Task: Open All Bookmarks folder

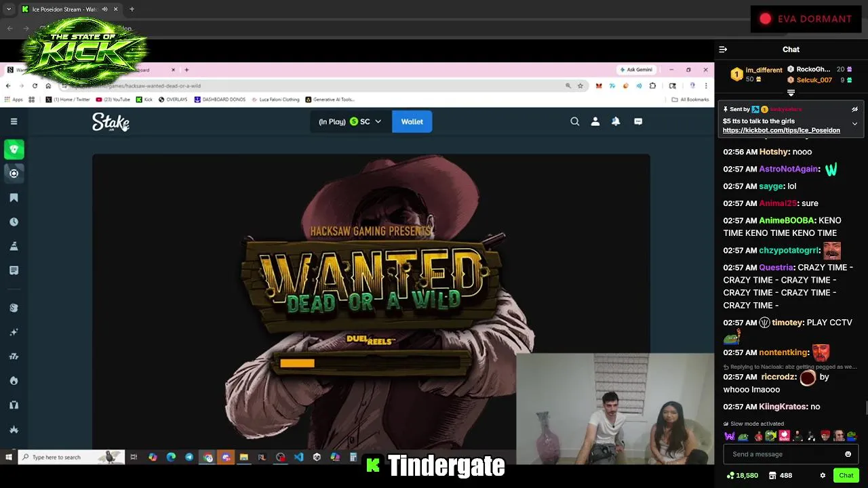Action: click(690, 100)
